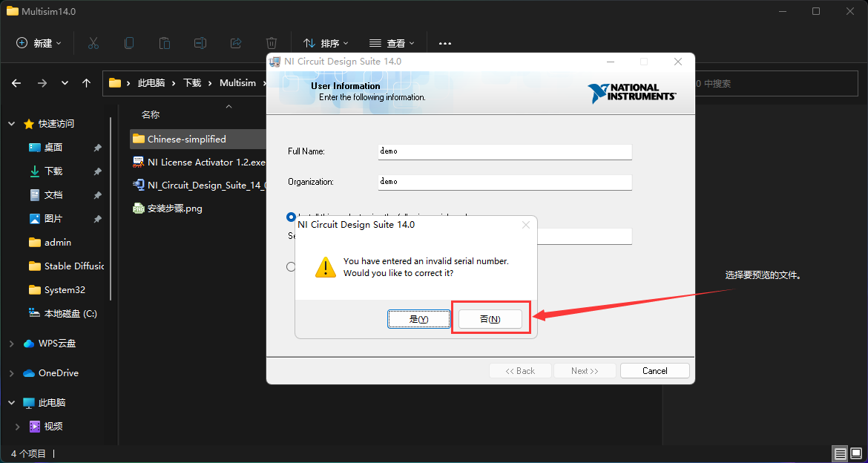Image resolution: width=868 pixels, height=463 pixels.
Task: Open the 排序 sort dropdown
Action: 326,42
